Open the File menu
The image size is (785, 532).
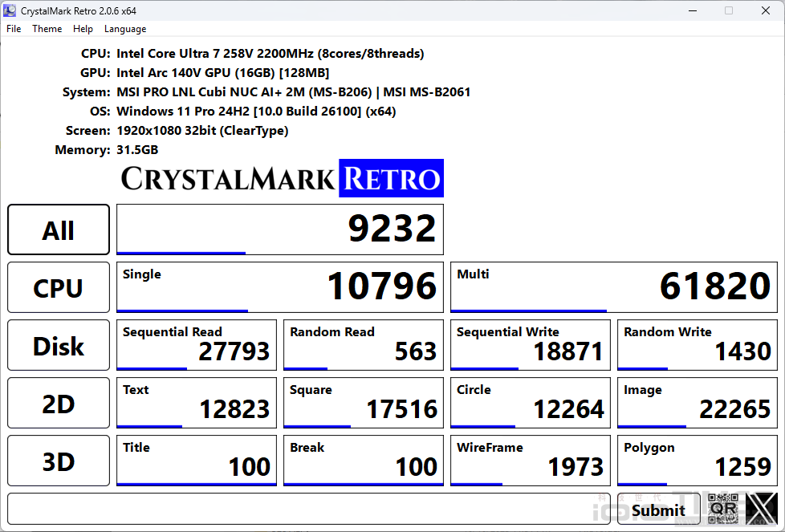(14, 29)
